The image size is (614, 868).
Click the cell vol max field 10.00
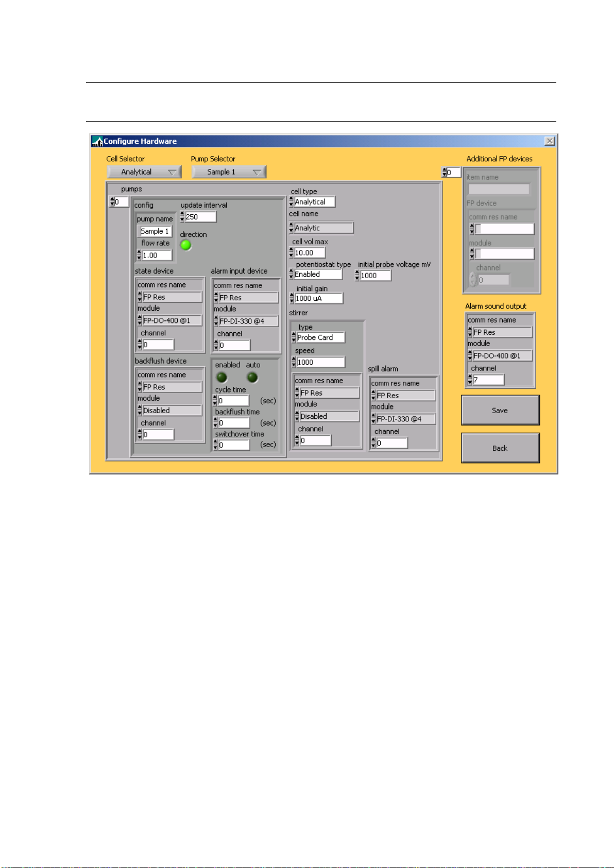pyautogui.click(x=310, y=252)
